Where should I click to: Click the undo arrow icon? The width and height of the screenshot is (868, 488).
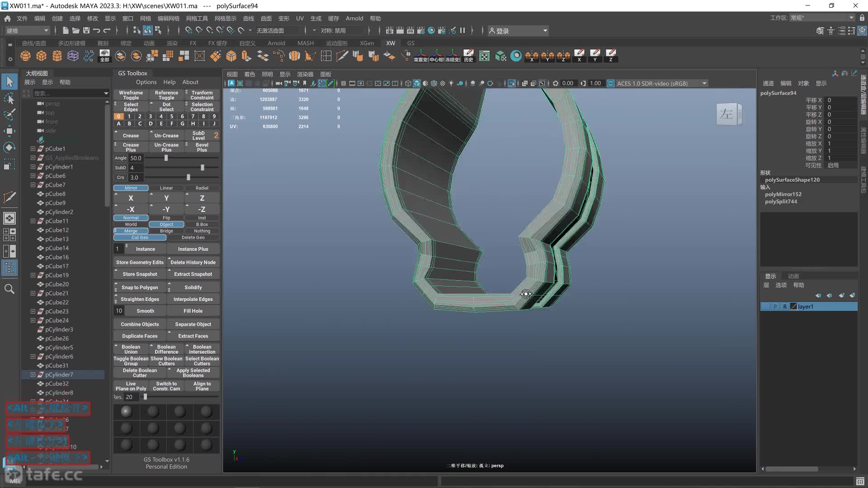click(x=96, y=31)
